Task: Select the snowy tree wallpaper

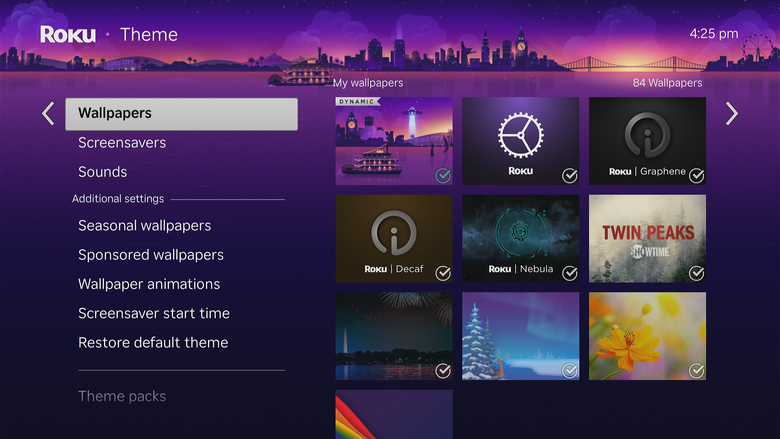Action: coord(520,336)
